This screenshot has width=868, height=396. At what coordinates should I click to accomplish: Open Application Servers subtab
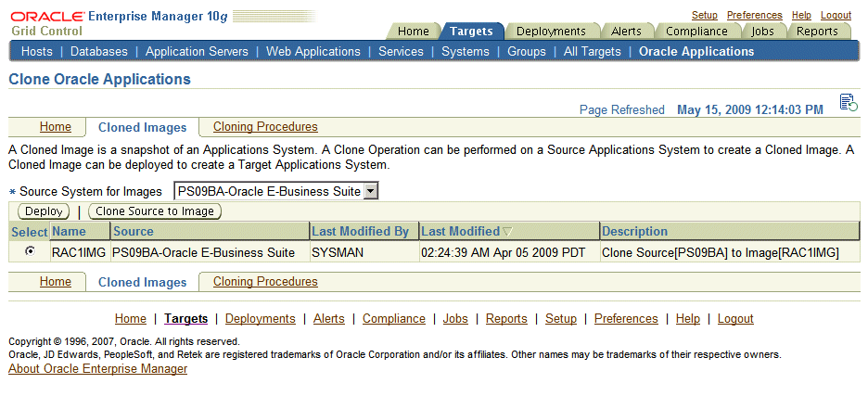(x=197, y=52)
